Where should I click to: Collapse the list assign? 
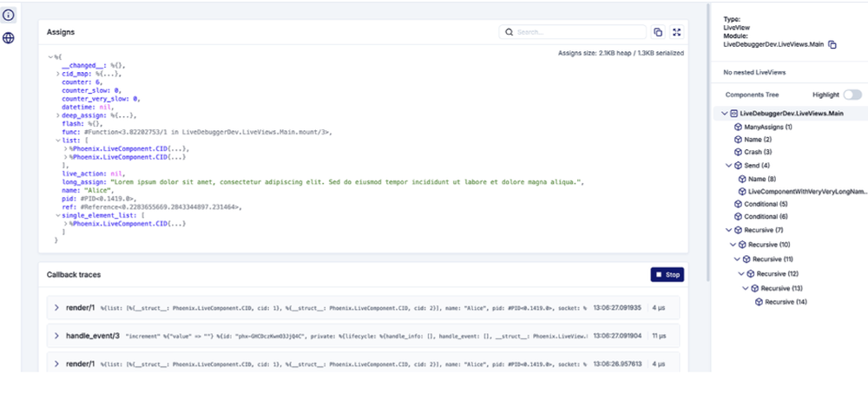point(57,141)
